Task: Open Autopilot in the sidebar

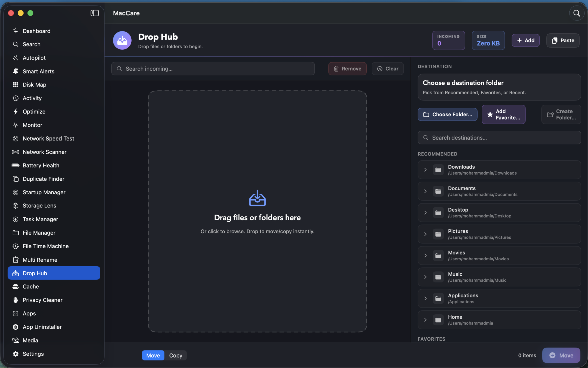Action: [54, 58]
